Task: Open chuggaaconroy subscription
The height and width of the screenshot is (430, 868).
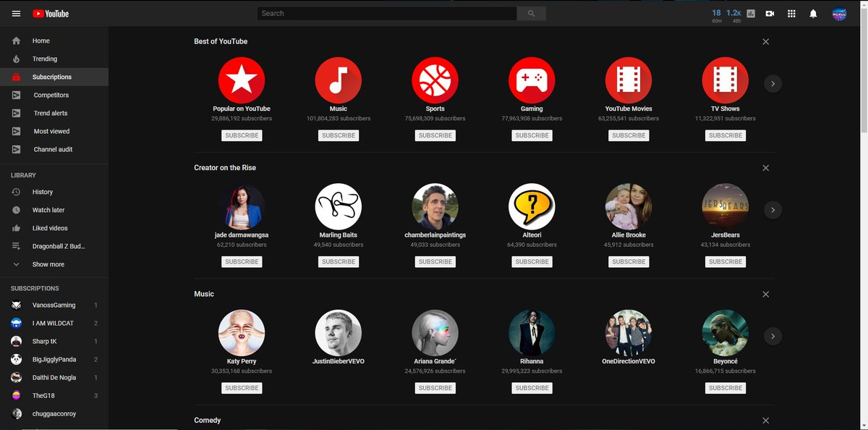Action: point(54,413)
